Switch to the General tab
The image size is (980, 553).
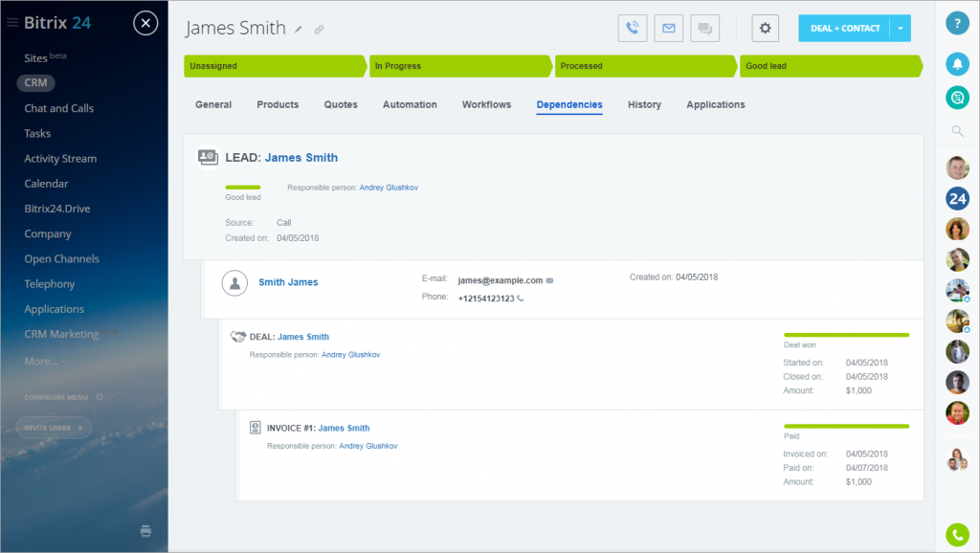(x=213, y=105)
